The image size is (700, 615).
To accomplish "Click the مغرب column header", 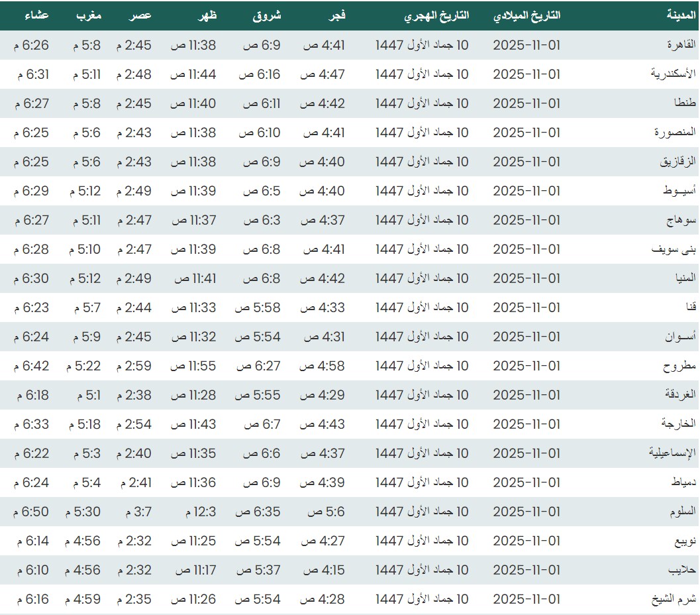I will 88,16.
